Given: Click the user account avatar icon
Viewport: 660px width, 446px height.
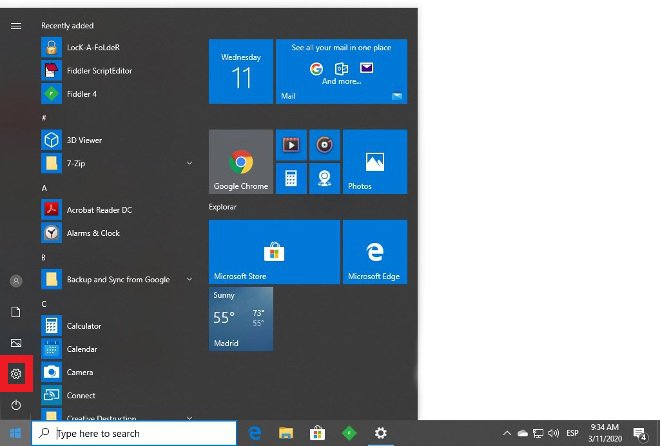Looking at the screenshot, I should 16,281.
